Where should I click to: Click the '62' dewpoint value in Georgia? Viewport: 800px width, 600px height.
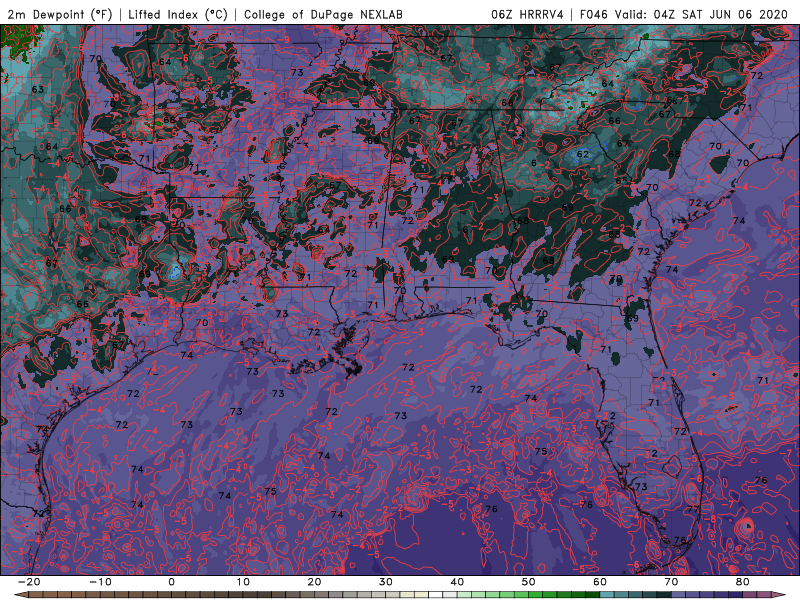(x=583, y=154)
